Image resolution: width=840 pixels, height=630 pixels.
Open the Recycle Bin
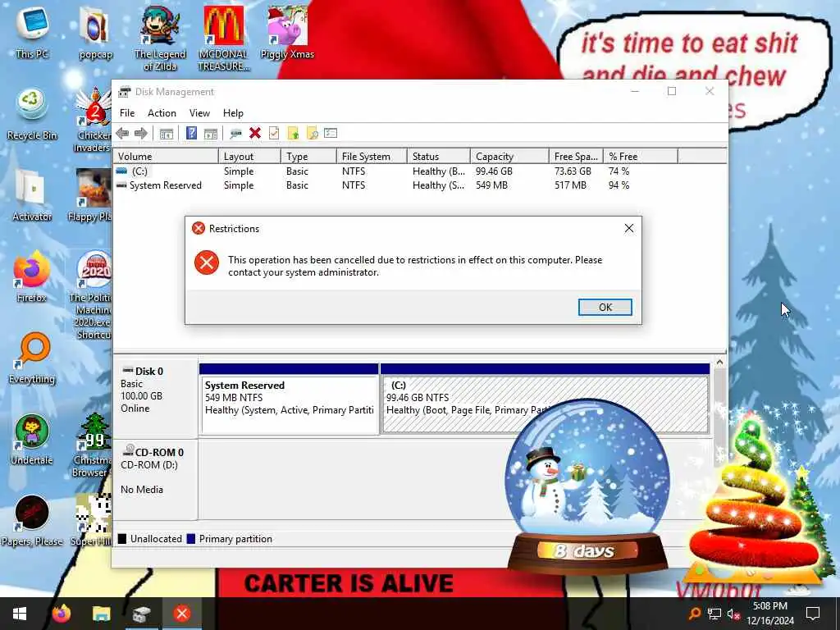[32, 115]
